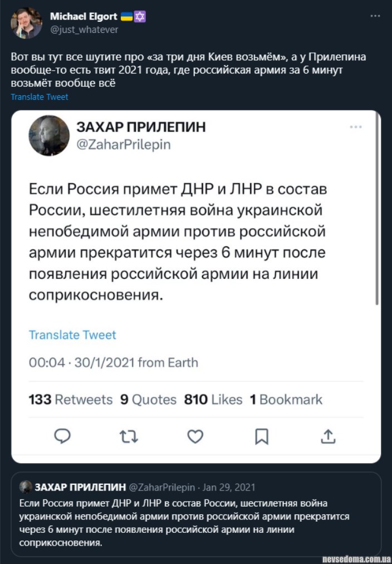Open three-dot menu on Prilepin's tweet
The image size is (392, 564).
[356, 127]
